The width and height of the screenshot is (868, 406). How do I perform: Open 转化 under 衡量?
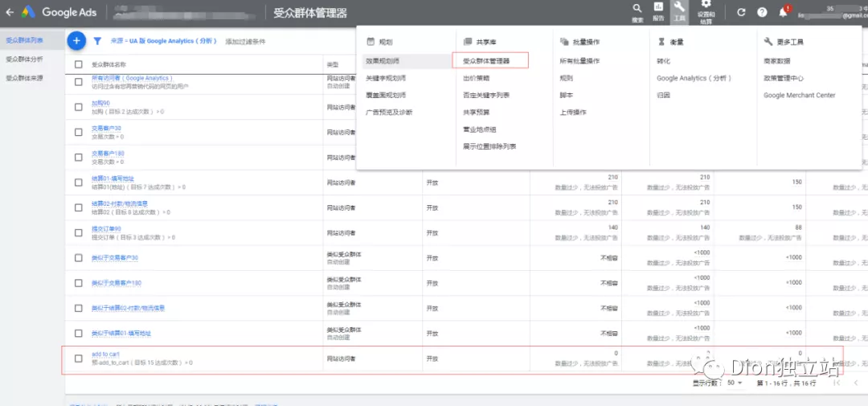[x=663, y=61]
